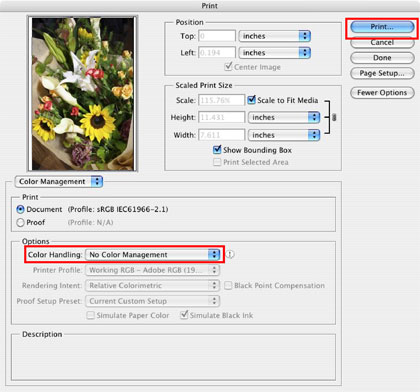
Task: Click the Width value field
Action: (222, 135)
